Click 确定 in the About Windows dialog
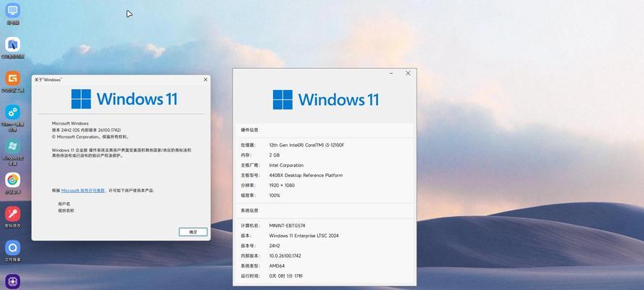 coord(193,232)
